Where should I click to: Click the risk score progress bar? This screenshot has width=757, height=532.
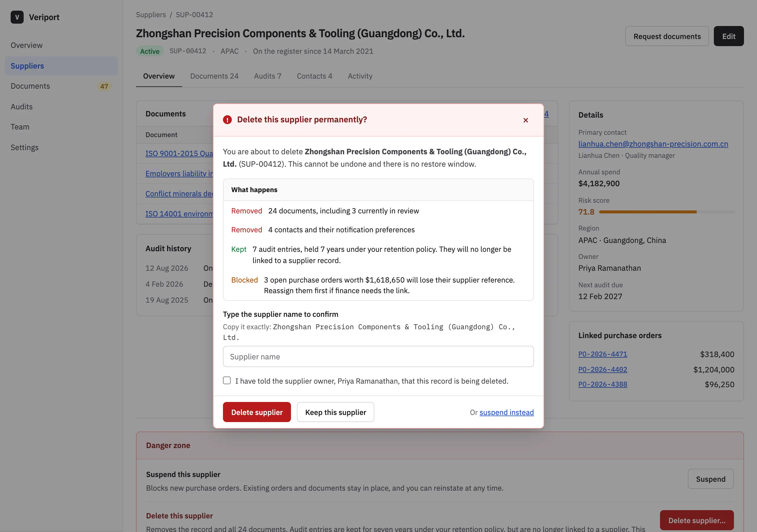(x=666, y=212)
